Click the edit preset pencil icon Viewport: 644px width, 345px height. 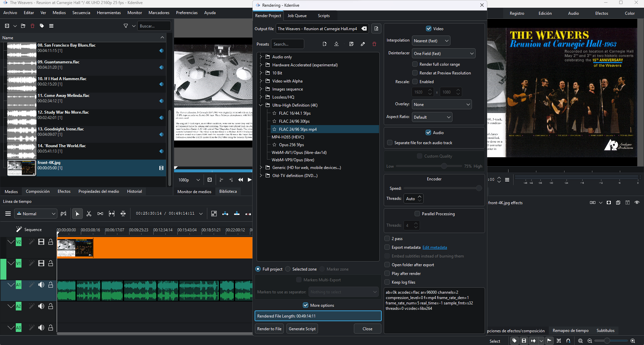[363, 44]
